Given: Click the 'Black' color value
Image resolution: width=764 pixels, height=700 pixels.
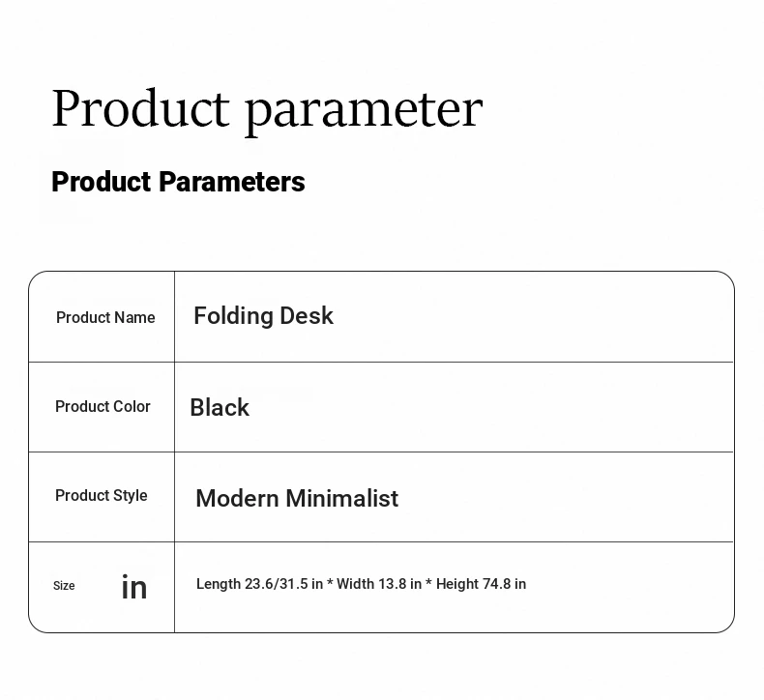Looking at the screenshot, I should click(220, 407).
